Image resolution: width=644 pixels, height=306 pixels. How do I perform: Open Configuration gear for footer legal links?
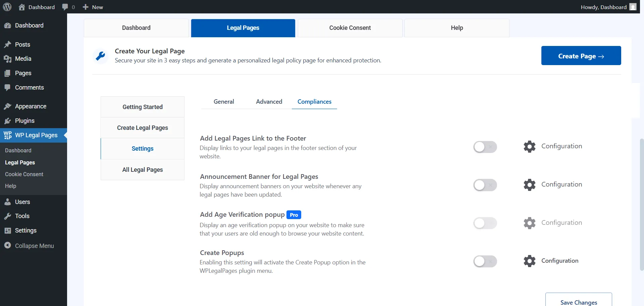tap(529, 147)
